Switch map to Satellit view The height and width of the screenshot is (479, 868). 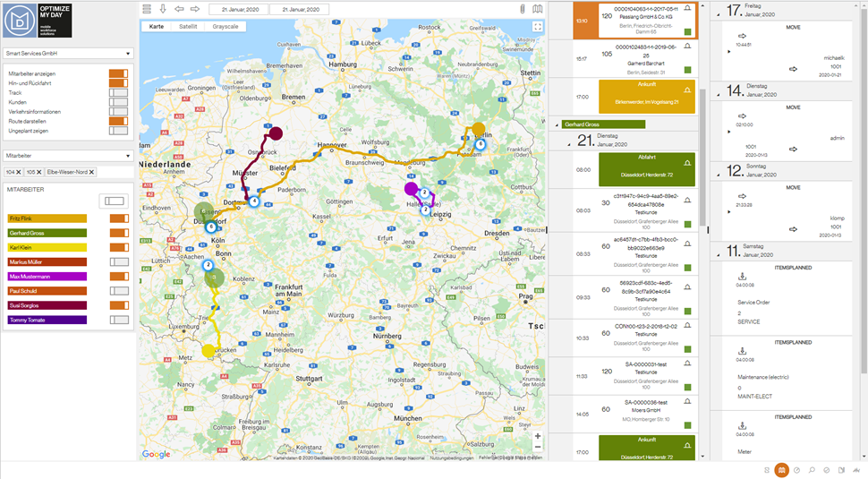click(188, 27)
